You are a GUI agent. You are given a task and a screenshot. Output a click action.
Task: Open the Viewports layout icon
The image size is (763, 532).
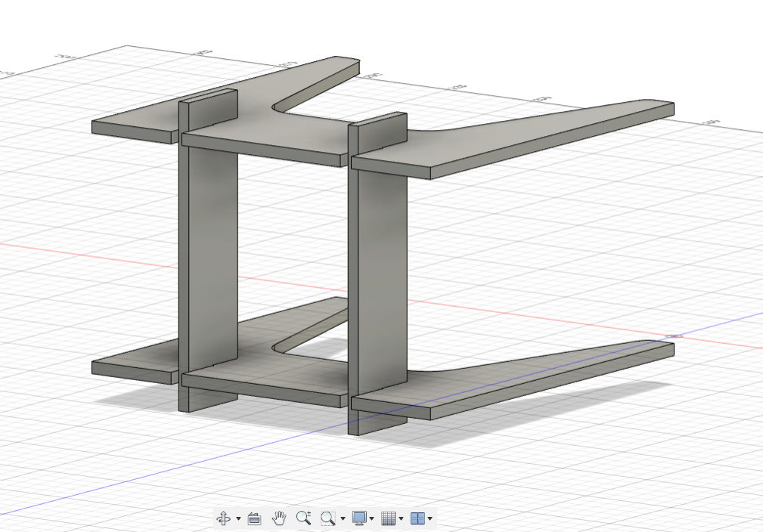417,518
